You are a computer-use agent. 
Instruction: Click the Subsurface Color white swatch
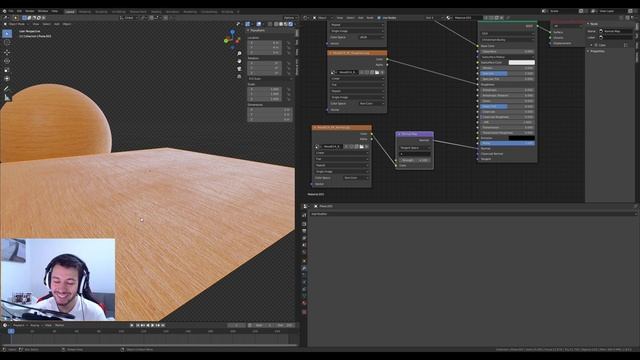pyautogui.click(x=521, y=62)
